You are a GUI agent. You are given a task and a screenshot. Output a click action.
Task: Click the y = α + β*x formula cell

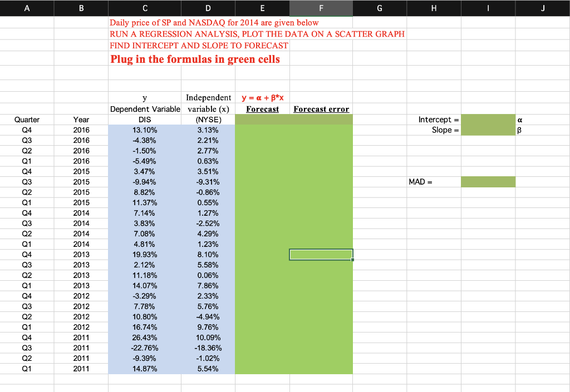coord(262,98)
